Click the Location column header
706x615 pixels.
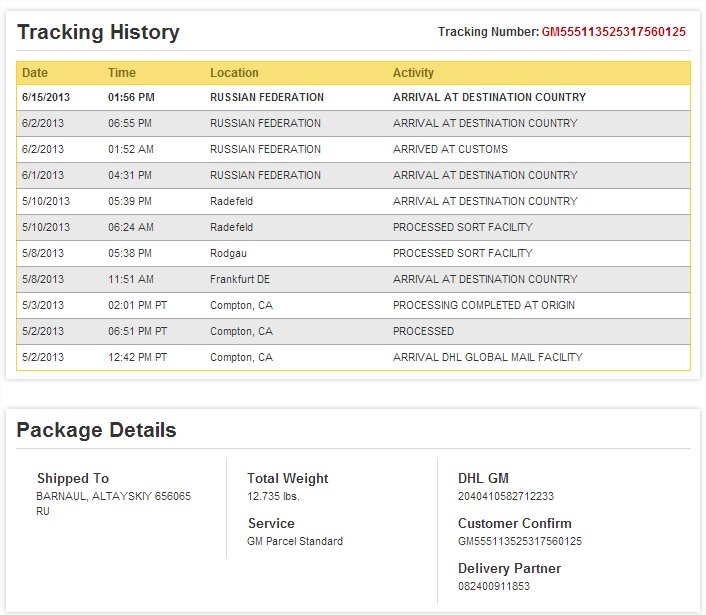coord(234,73)
